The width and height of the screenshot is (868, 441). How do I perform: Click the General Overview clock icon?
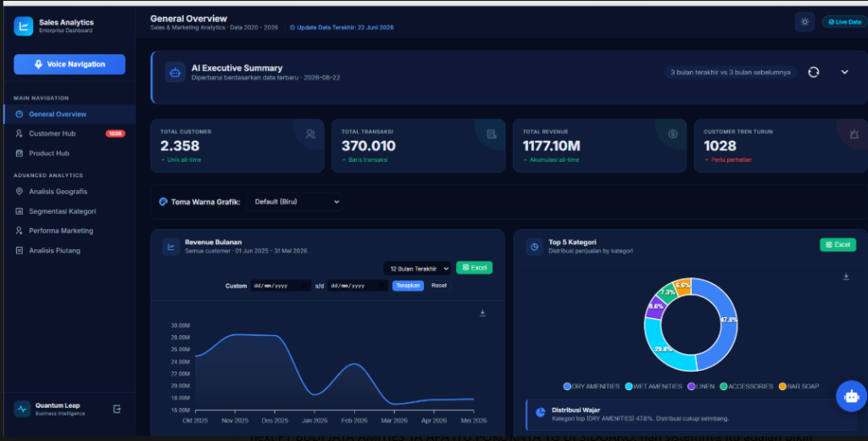pyautogui.click(x=19, y=114)
